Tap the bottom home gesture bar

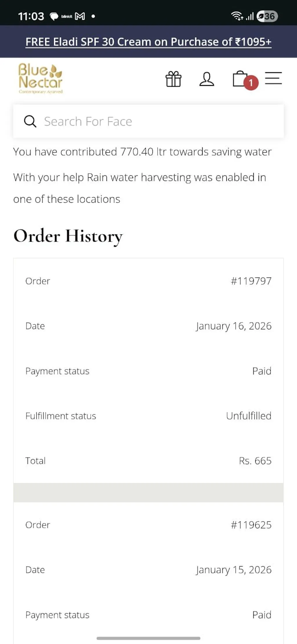[148, 638]
